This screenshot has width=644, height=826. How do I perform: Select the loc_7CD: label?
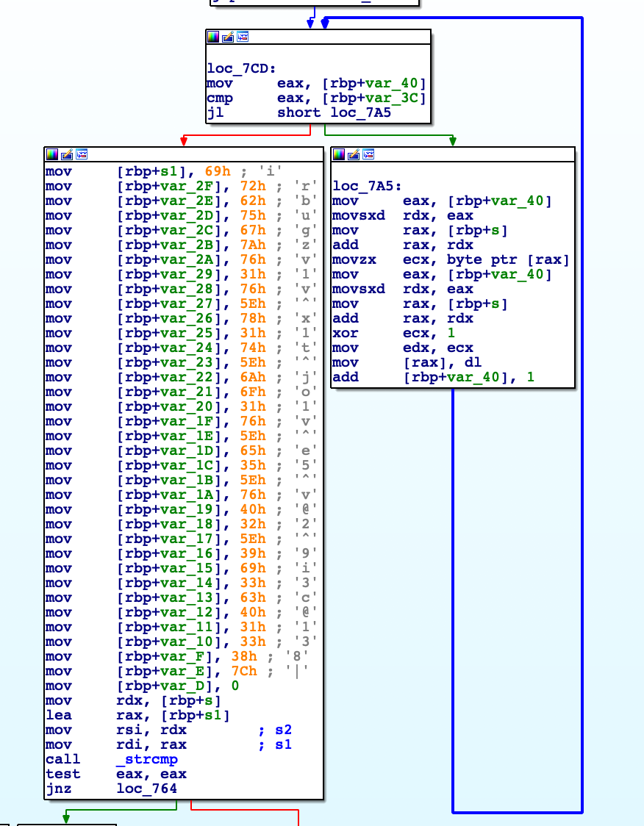click(241, 68)
